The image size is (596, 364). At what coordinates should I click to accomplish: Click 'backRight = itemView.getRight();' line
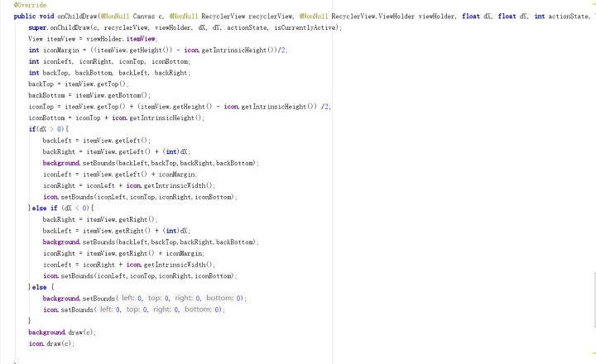tap(100, 219)
